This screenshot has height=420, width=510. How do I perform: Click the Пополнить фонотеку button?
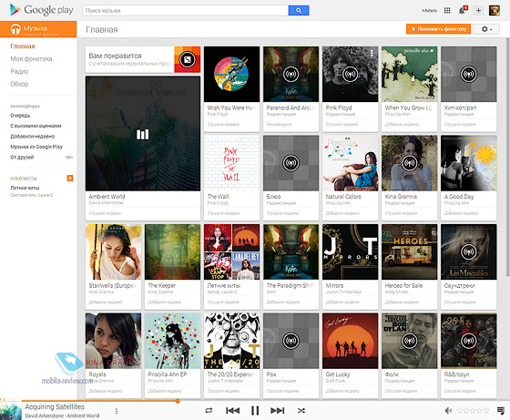click(x=438, y=29)
